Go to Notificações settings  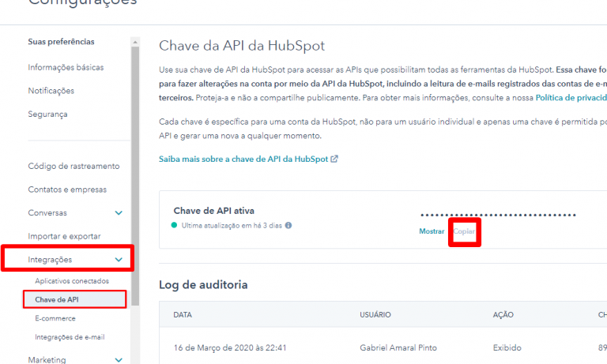(51, 91)
